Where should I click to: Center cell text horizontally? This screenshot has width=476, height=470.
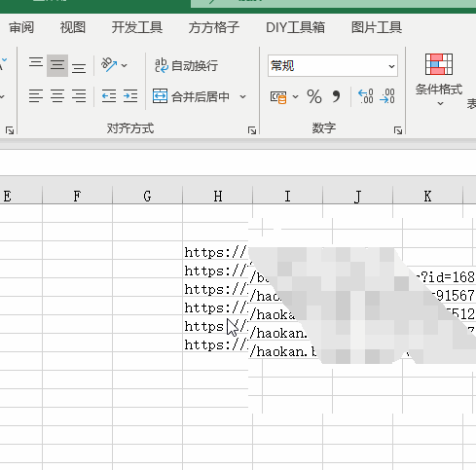(57, 96)
